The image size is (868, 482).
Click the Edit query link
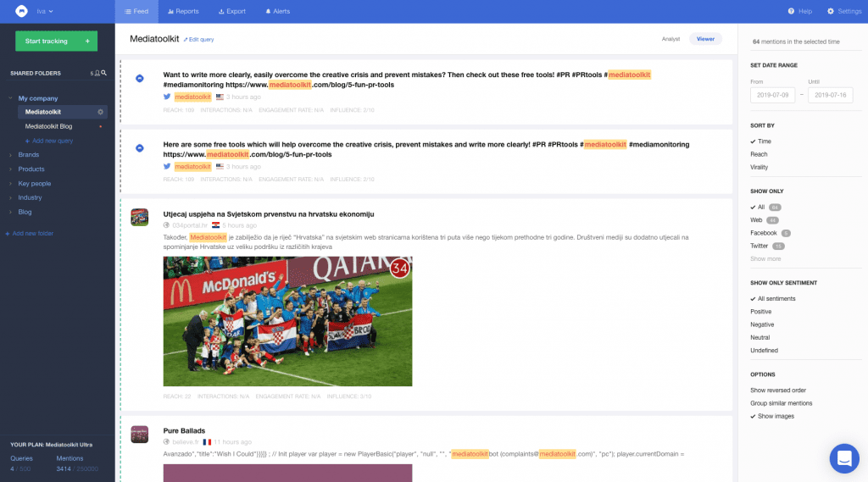coord(198,39)
